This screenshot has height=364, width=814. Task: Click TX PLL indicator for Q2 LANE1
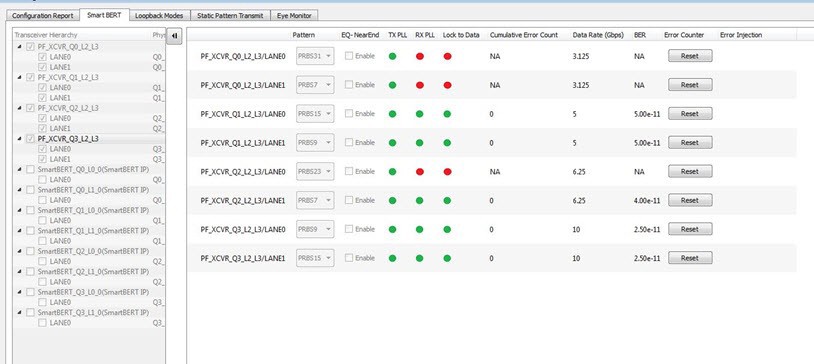(392, 200)
